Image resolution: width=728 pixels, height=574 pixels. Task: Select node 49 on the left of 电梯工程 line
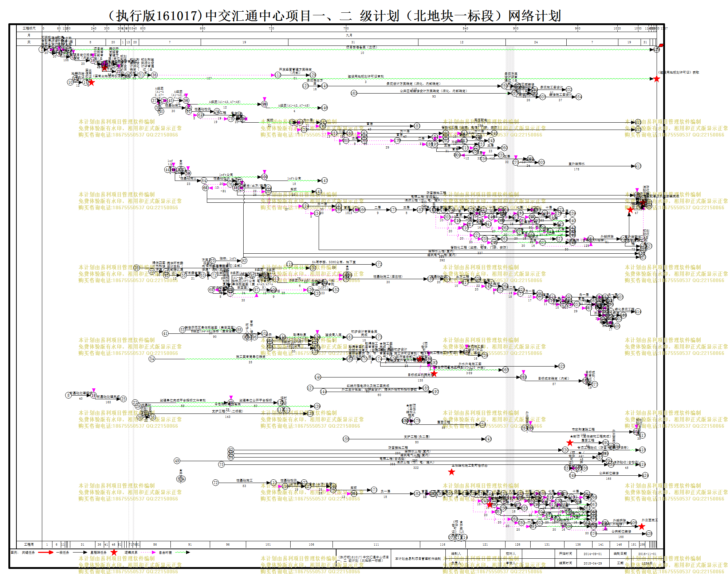coord(177,461)
